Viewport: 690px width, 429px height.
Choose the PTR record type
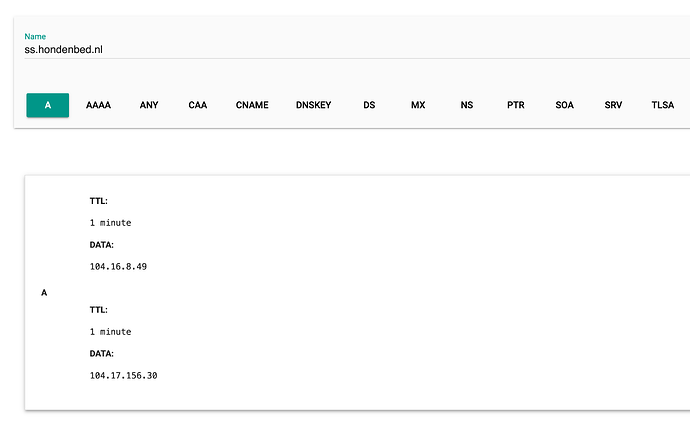pos(516,105)
